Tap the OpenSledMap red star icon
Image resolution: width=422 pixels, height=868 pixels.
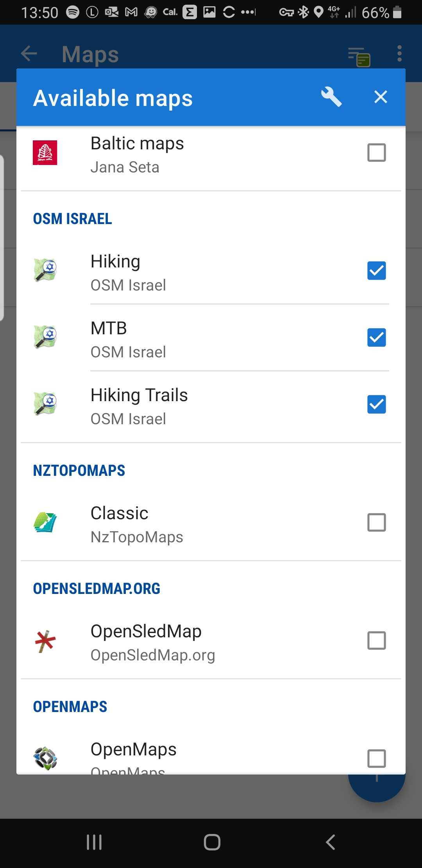click(45, 641)
